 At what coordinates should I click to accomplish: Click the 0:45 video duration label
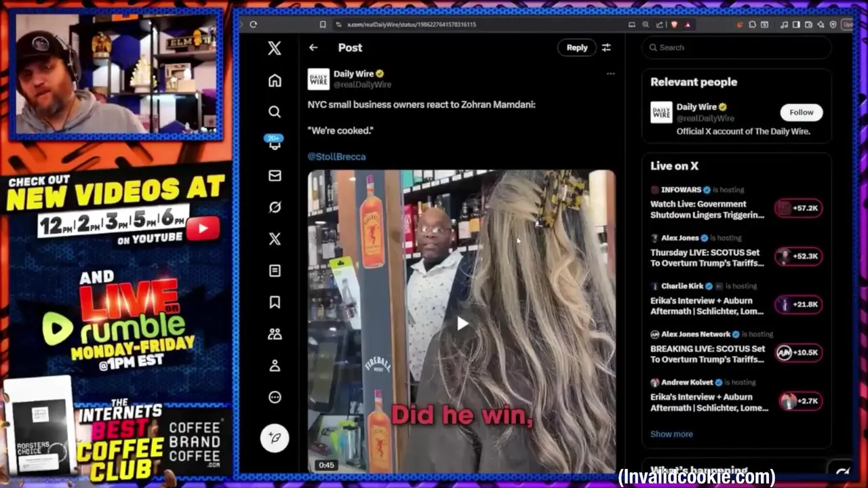(326, 465)
